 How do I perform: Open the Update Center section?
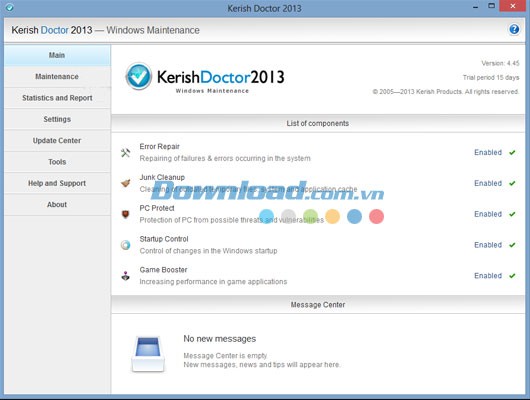[57, 140]
